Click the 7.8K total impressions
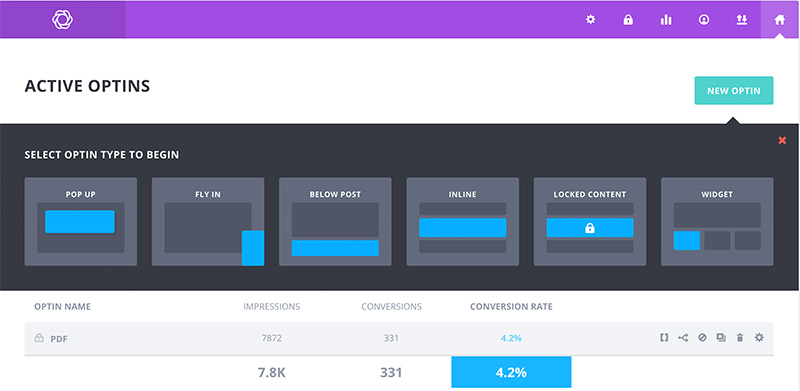The width and height of the screenshot is (800, 391). coord(271,373)
